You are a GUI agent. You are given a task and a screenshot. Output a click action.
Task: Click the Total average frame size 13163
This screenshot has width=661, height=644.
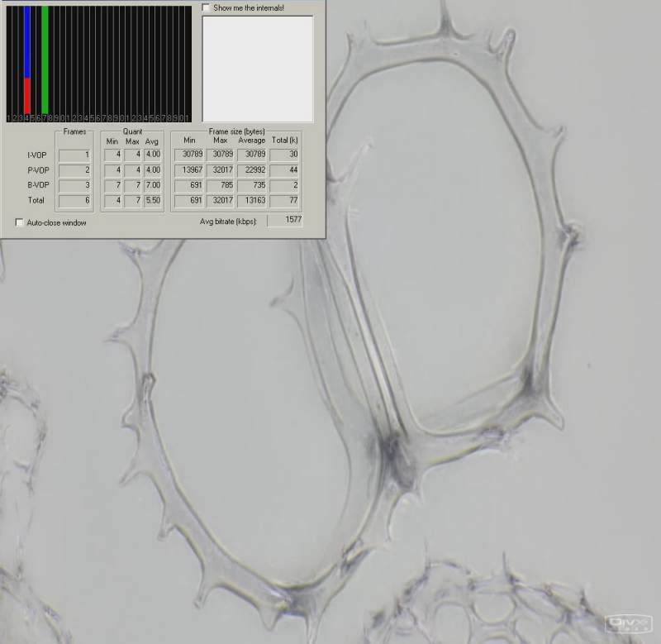pyautogui.click(x=252, y=200)
